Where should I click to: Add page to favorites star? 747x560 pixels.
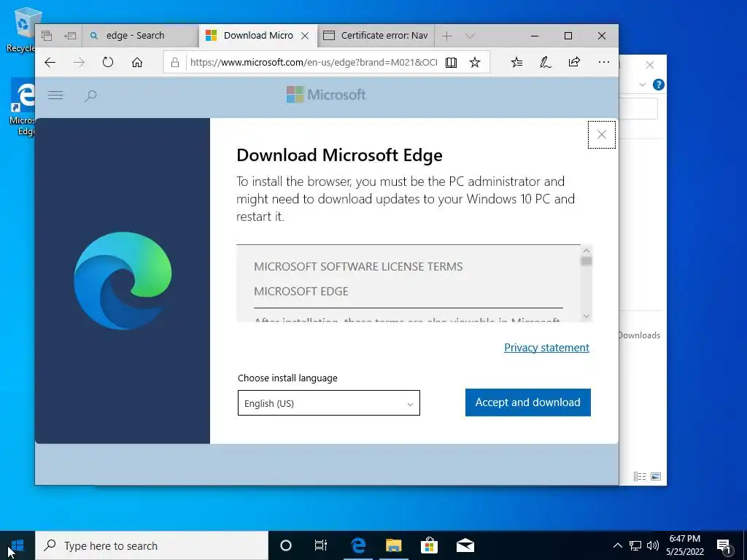[x=475, y=63]
